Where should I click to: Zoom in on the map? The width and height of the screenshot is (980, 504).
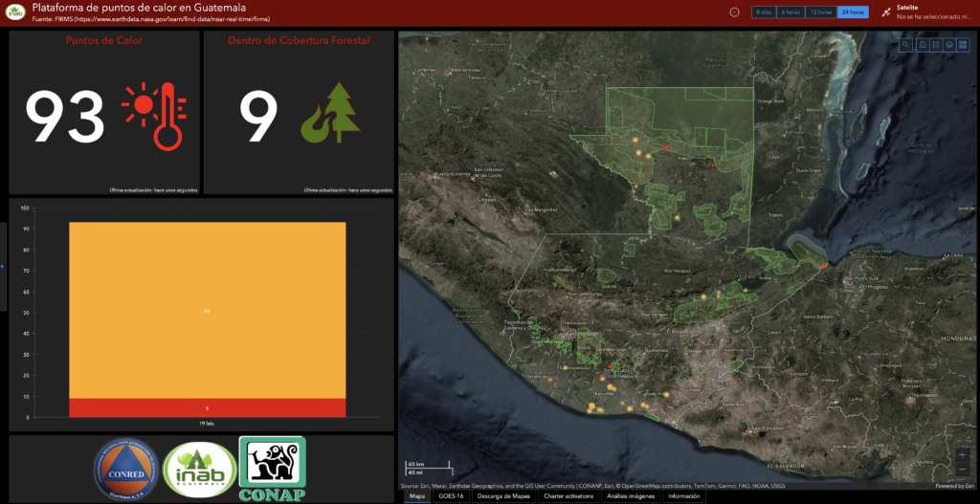coord(962,456)
